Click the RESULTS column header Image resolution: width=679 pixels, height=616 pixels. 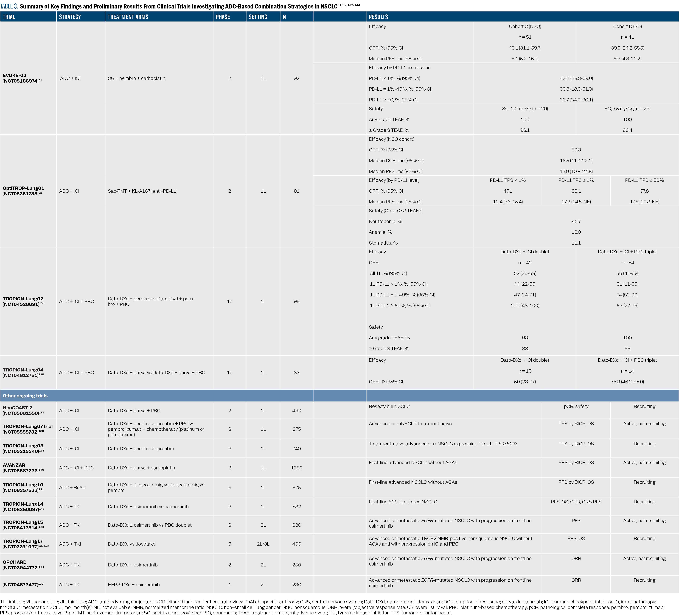tap(378, 17)
